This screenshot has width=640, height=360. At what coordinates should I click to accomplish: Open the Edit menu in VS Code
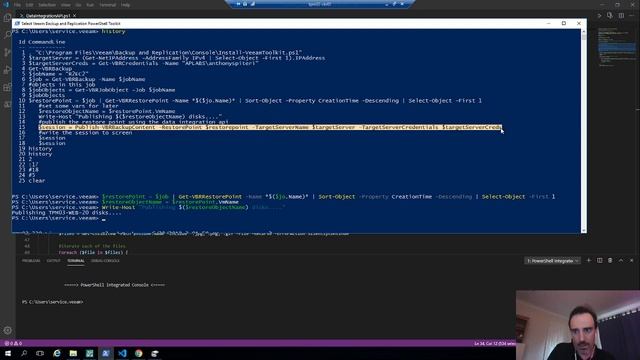30,5
